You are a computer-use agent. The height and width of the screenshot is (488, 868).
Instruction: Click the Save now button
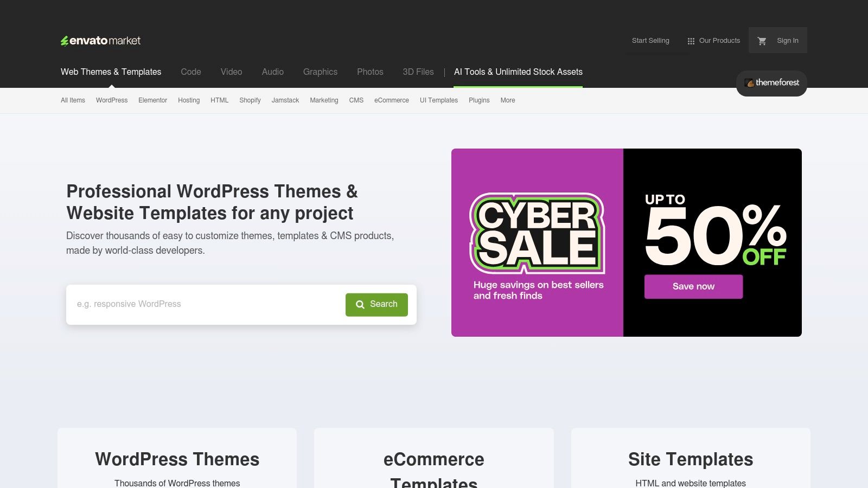coord(693,286)
